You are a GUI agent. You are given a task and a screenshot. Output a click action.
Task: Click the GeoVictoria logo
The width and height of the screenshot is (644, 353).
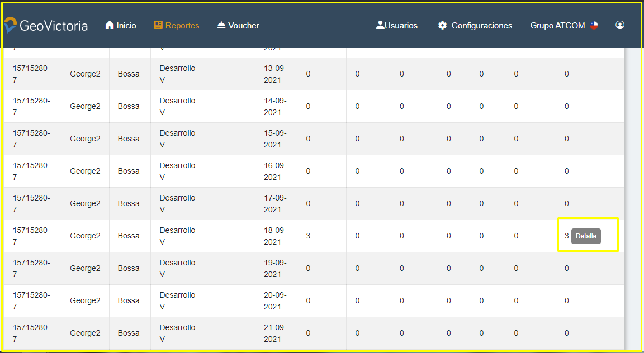click(46, 25)
